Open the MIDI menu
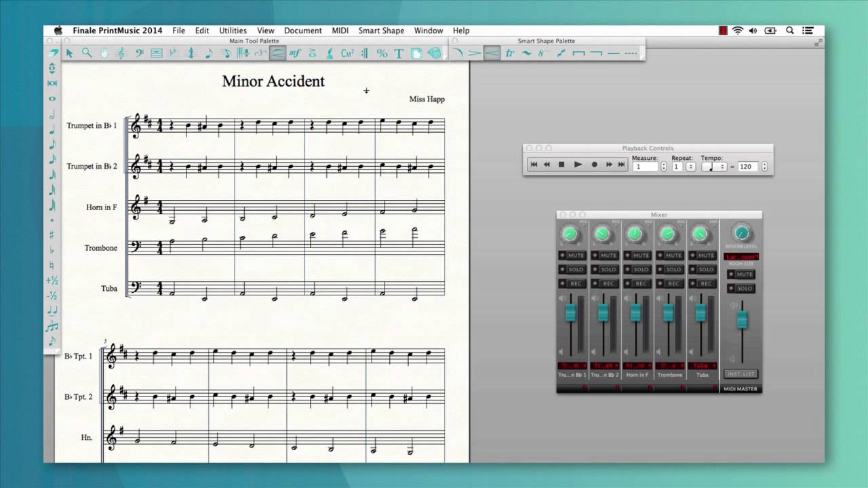 pos(340,30)
